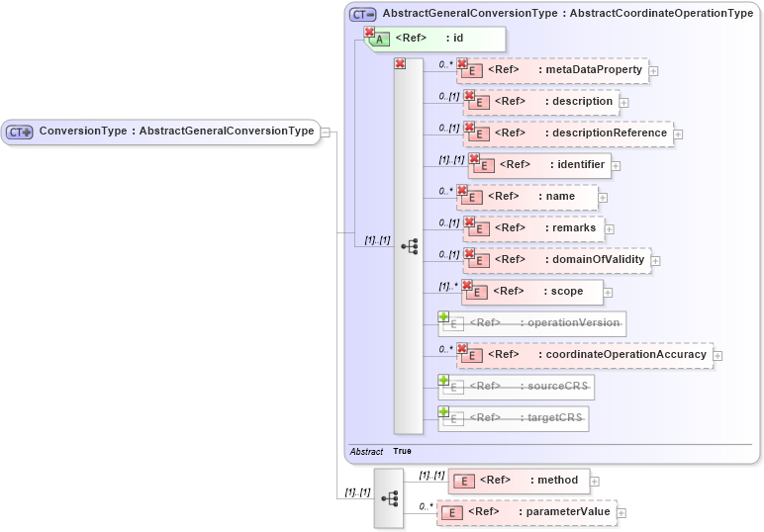The image size is (764, 532).
Task: Expand the coordinateOperationAccuracy element
Action: tap(717, 356)
